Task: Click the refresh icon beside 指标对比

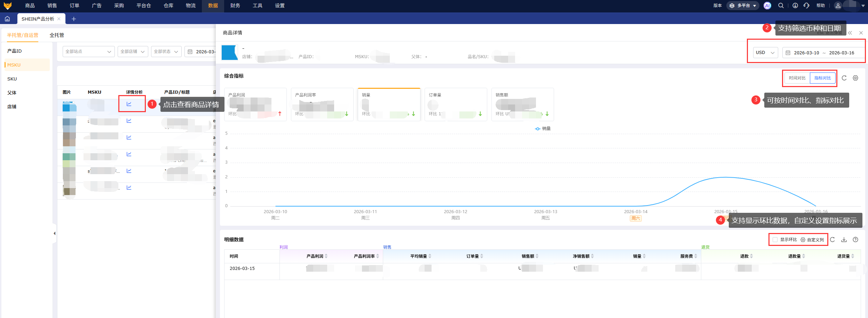Action: tap(844, 78)
